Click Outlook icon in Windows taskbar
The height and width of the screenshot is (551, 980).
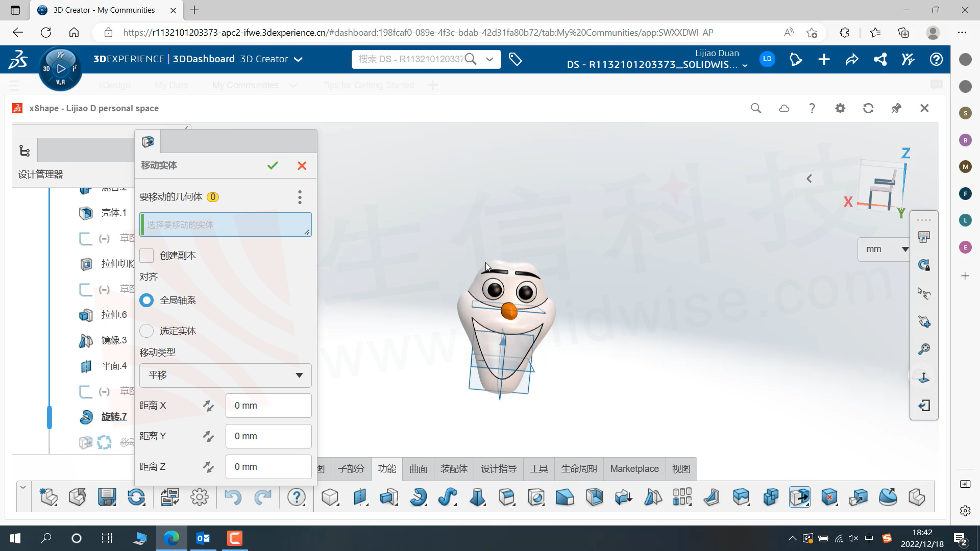(x=203, y=538)
